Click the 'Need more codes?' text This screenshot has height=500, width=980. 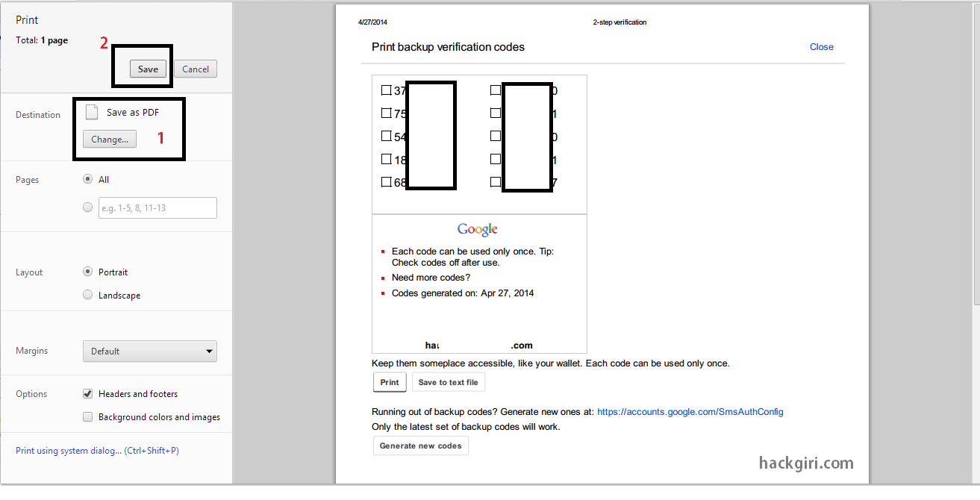click(431, 278)
